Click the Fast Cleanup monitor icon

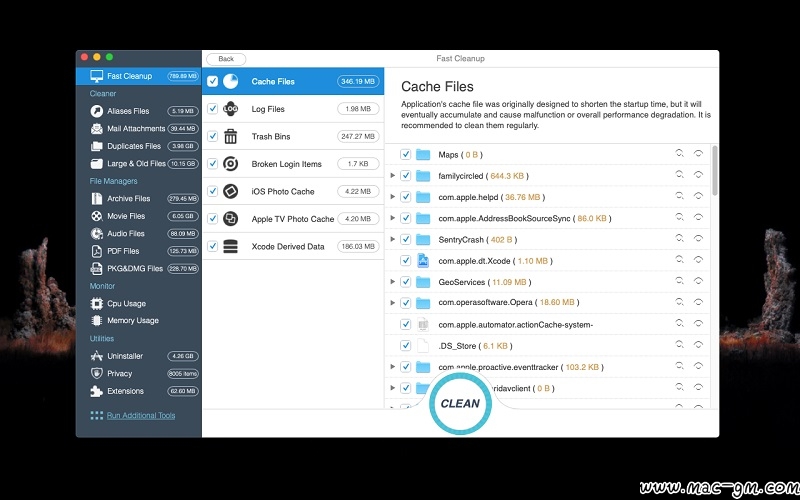pos(96,76)
